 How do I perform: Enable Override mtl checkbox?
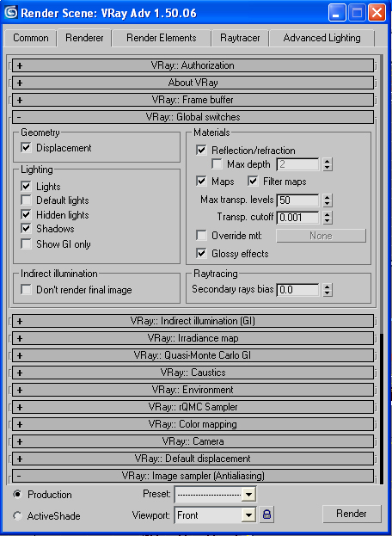click(201, 236)
